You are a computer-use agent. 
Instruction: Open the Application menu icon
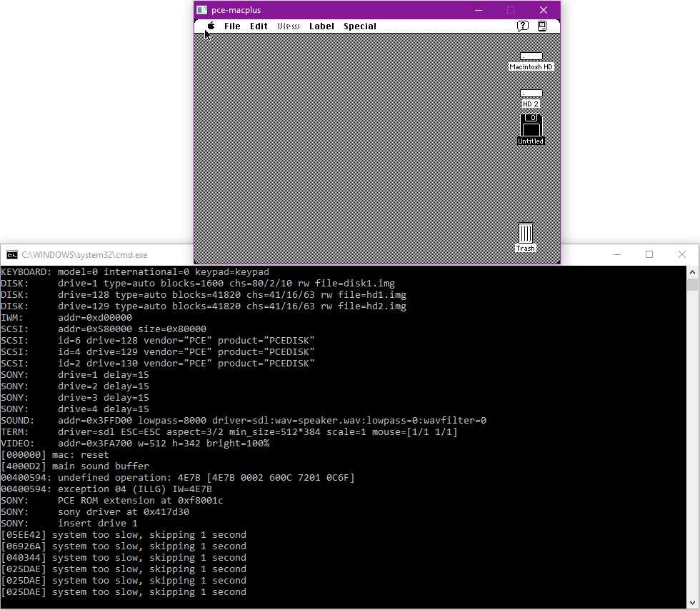(542, 26)
